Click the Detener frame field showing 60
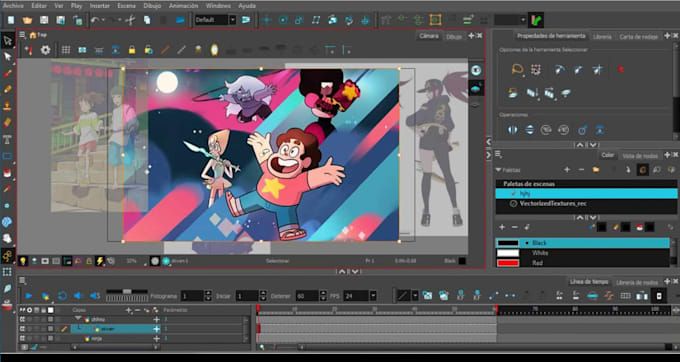The image size is (680, 362). (307, 296)
